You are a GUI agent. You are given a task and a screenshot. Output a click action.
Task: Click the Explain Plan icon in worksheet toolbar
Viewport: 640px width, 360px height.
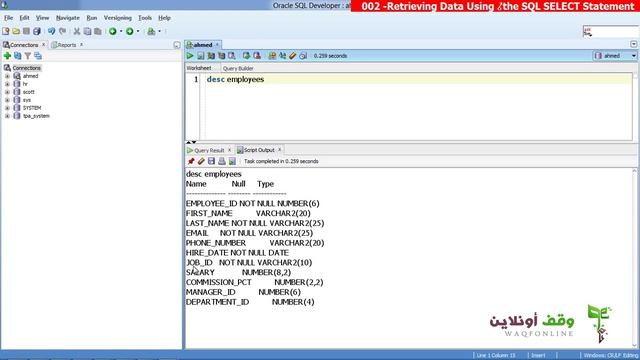211,56
